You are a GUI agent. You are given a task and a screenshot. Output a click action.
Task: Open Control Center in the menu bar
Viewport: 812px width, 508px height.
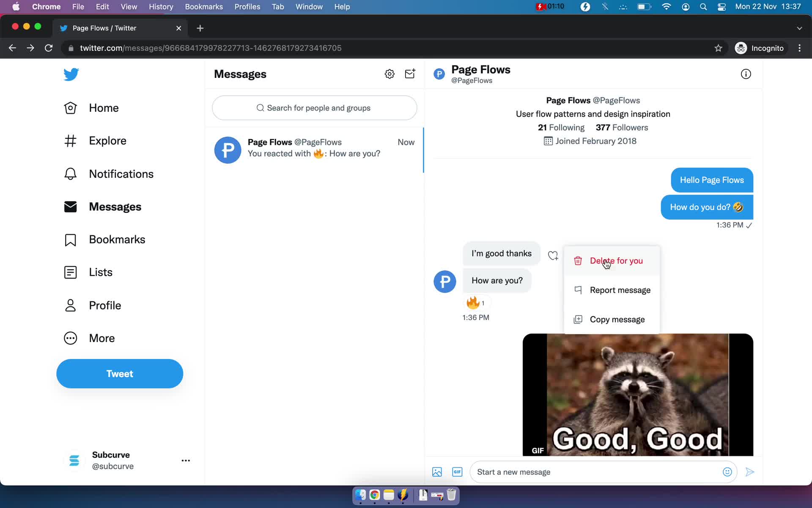tap(722, 7)
